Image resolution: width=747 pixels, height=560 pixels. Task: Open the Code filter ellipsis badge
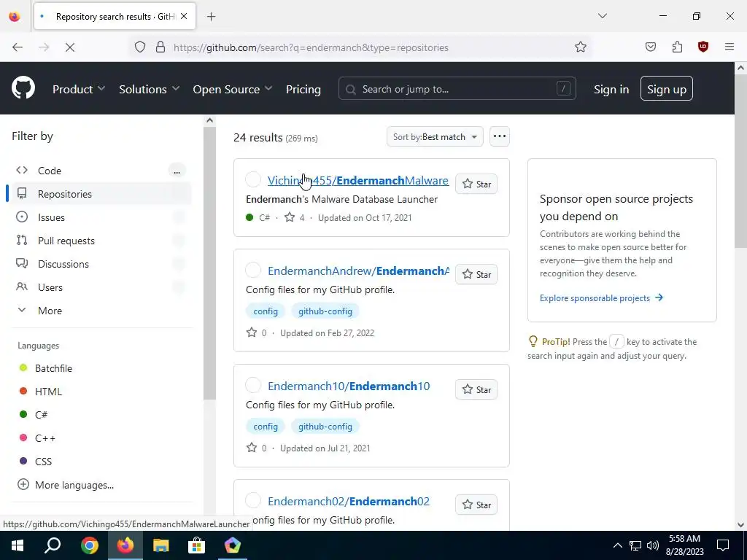click(177, 171)
